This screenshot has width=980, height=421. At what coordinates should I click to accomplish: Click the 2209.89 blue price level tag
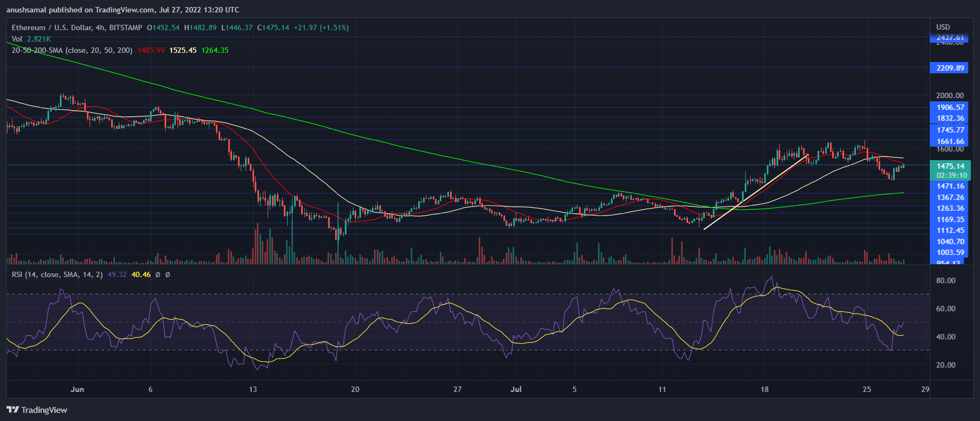950,68
